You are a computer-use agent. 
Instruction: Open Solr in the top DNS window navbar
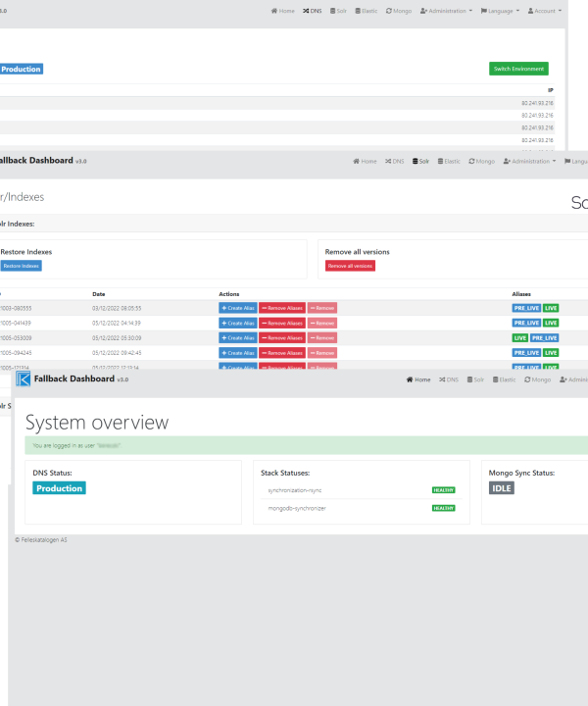tap(338, 11)
